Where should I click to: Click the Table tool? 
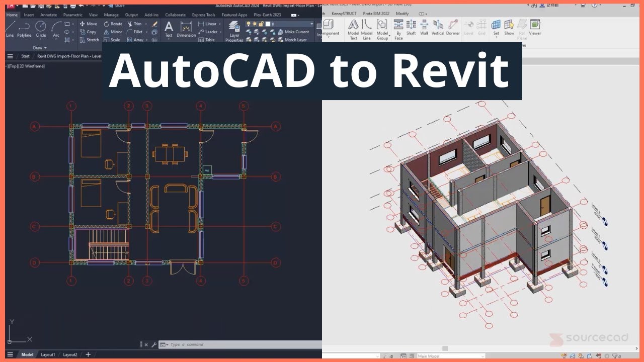(206, 40)
